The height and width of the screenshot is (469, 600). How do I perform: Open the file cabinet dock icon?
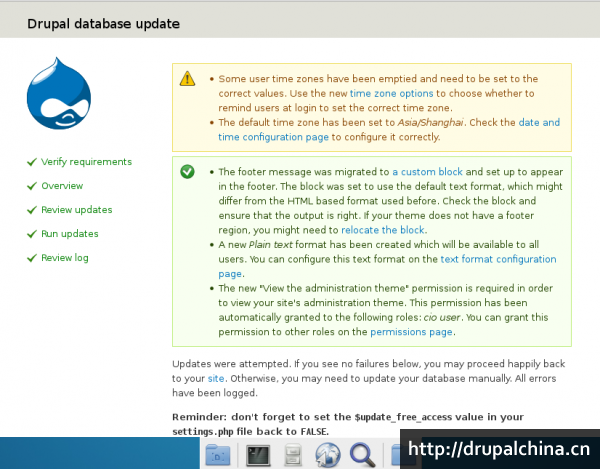(x=294, y=455)
